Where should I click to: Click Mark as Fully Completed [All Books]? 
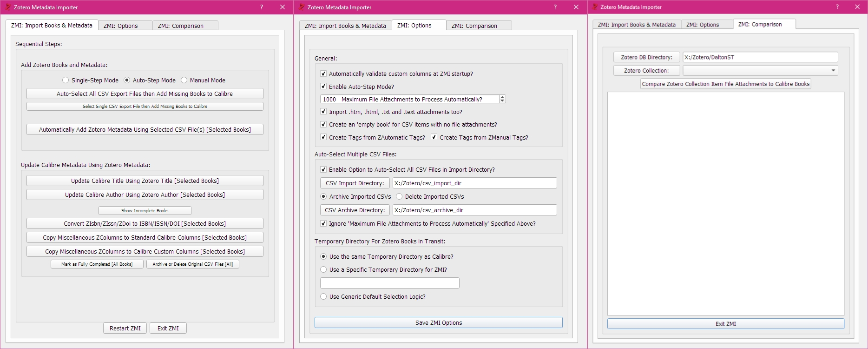pos(97,264)
